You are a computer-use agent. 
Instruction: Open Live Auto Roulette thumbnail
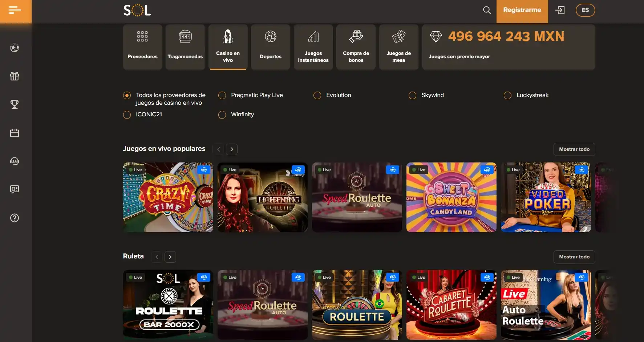pos(546,305)
